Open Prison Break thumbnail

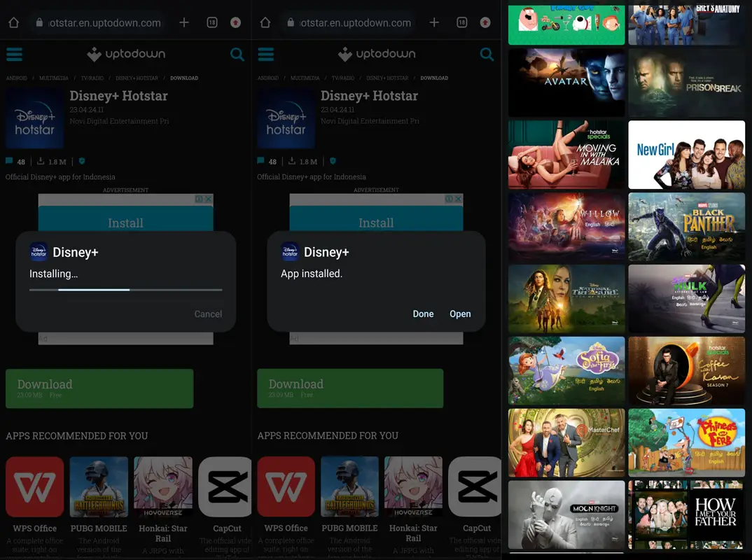(687, 83)
